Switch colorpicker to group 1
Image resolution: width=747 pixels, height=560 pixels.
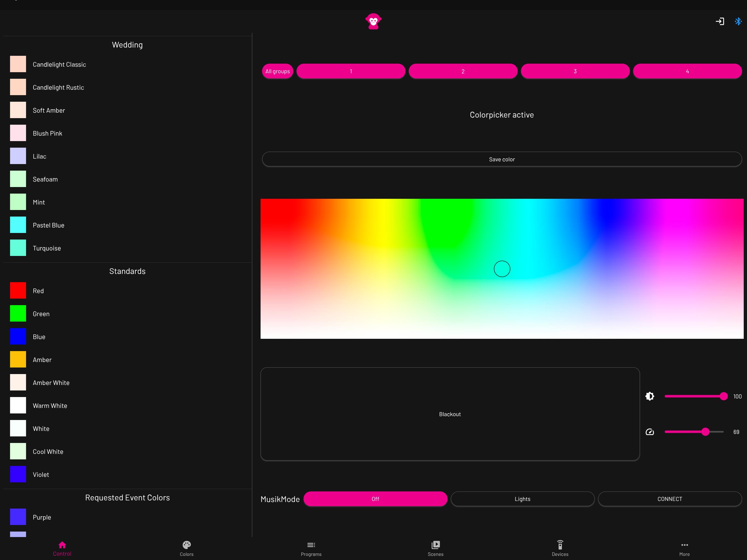pos(351,72)
